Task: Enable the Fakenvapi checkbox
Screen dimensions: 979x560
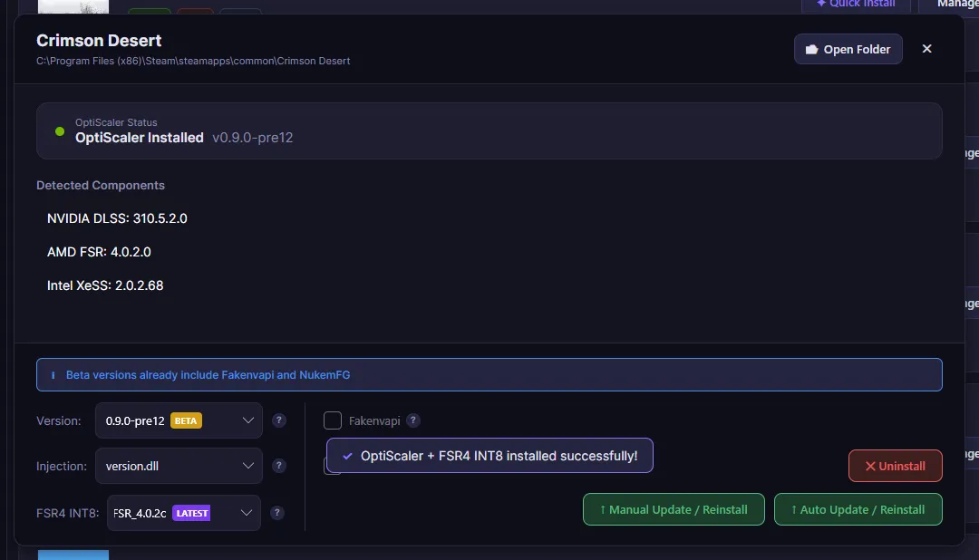Action: coord(333,420)
